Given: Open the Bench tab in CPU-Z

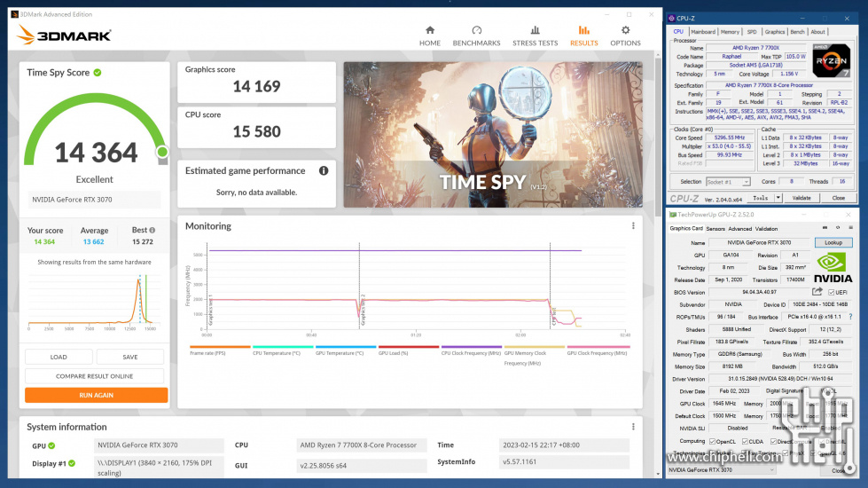Looking at the screenshot, I should [797, 32].
